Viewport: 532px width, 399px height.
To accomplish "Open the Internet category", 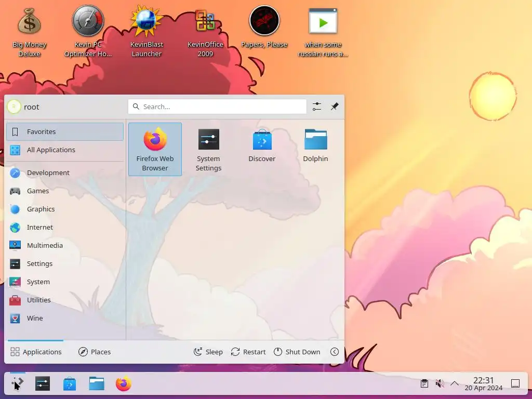I will pyautogui.click(x=65, y=228).
